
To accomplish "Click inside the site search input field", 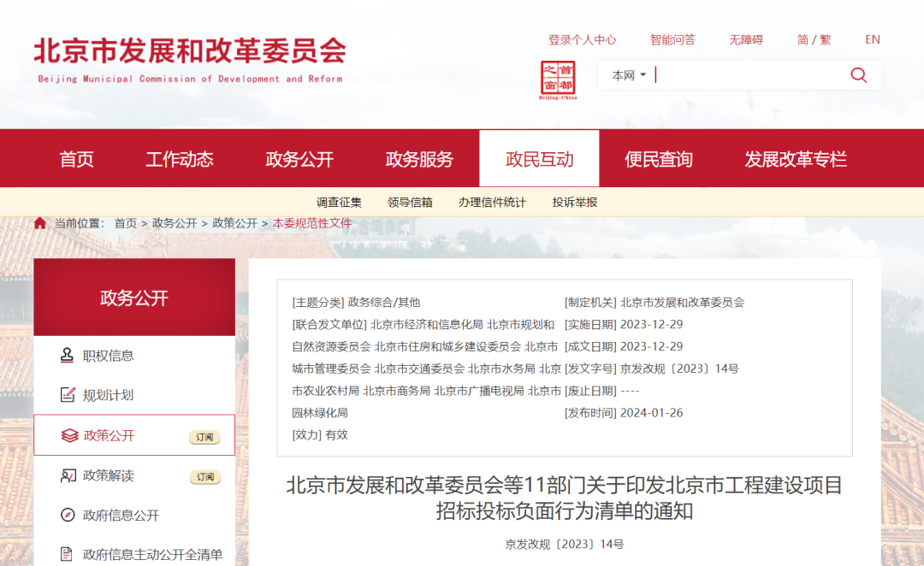I will pyautogui.click(x=744, y=74).
